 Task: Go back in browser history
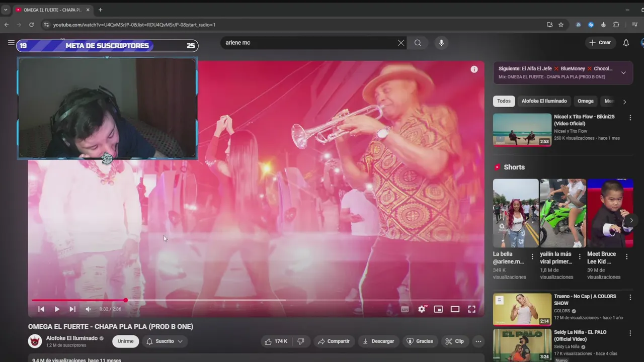tap(7, 25)
